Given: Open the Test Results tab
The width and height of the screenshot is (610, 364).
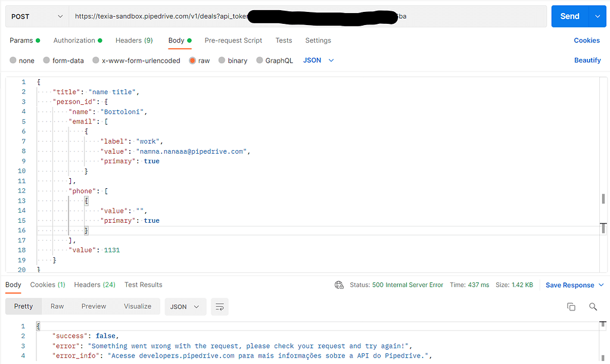Looking at the screenshot, I should 143,285.
